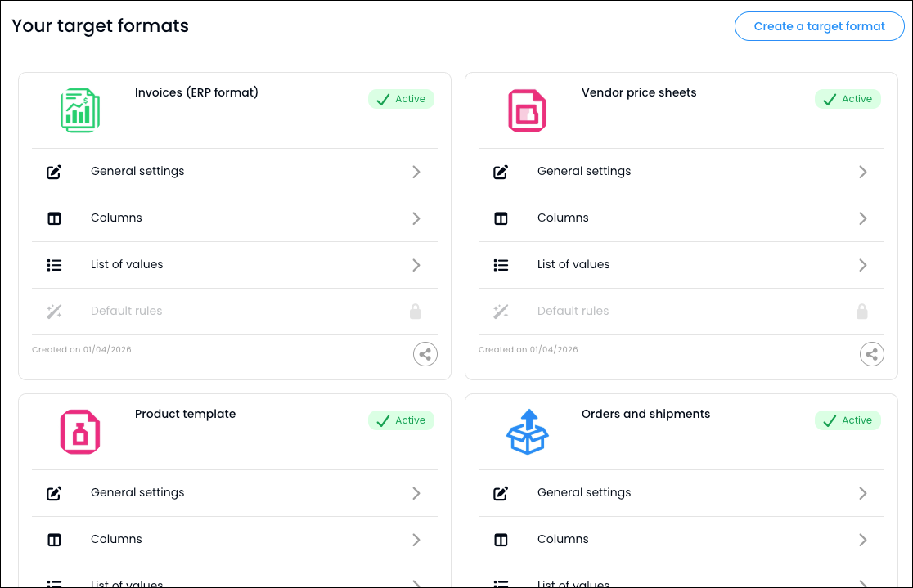The width and height of the screenshot is (913, 588).
Task: Toggle the Active status badge on Invoices
Action: click(x=401, y=99)
